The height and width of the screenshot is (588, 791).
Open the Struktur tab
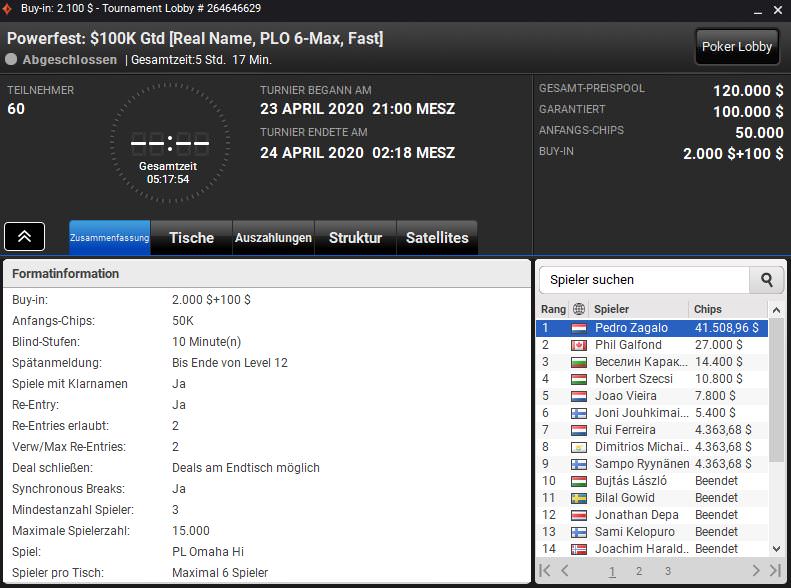coord(355,238)
